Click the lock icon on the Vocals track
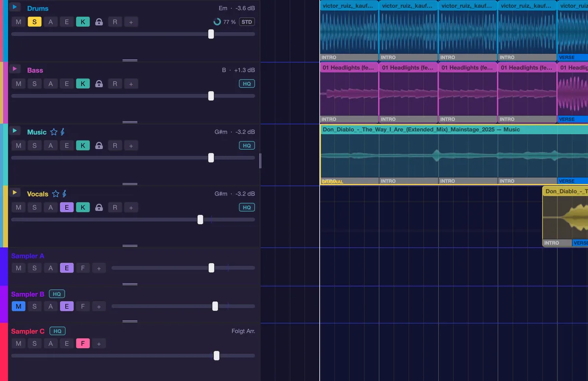The image size is (588, 381). [x=99, y=207]
